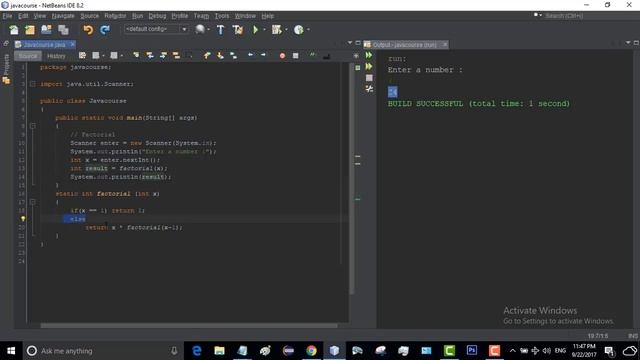The height and width of the screenshot is (360, 640).
Task: Open the Edit menu
Action: tap(23, 16)
